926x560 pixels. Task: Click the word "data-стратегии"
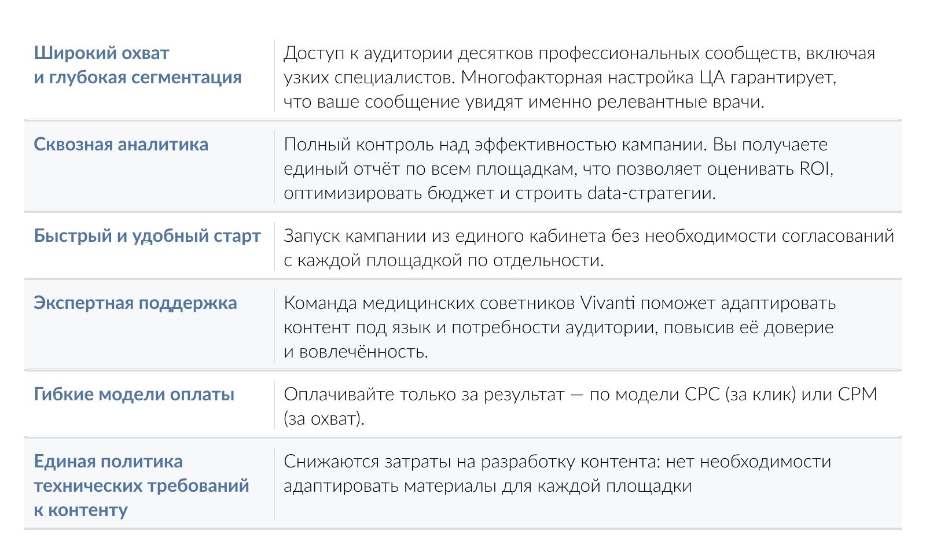pos(651,193)
